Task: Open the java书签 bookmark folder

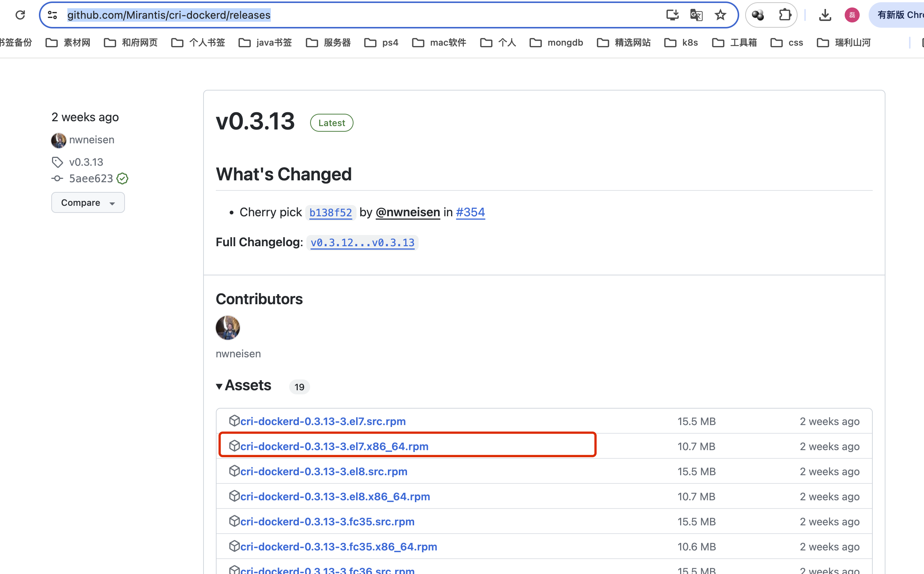Action: (265, 43)
